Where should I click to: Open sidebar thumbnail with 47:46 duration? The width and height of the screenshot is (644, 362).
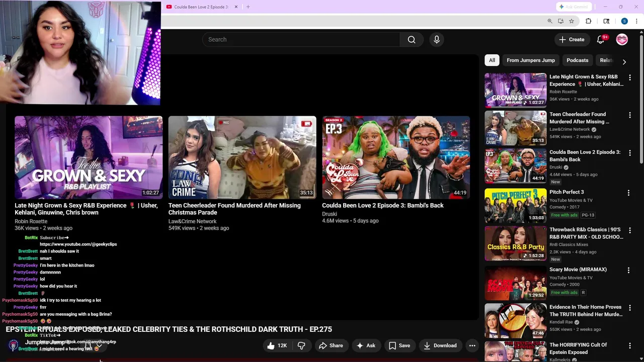click(515, 320)
